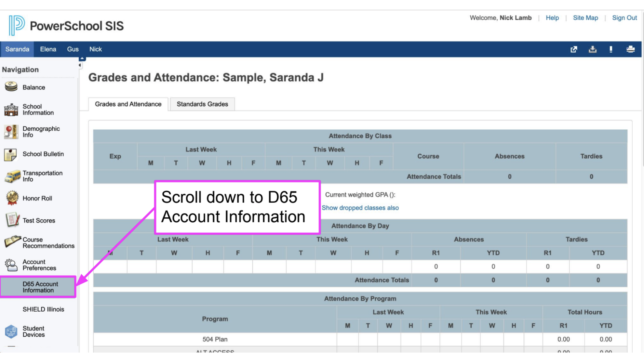This screenshot has height=362, width=644.
Task: Click the alerts exclamation icon
Action: pyautogui.click(x=611, y=49)
